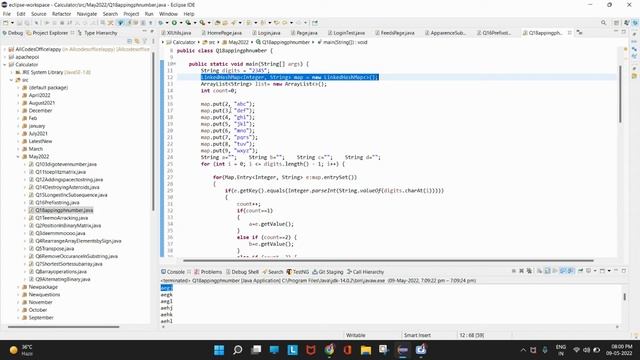Maximize the Console panel
This screenshot has height=360, width=640.
click(x=624, y=271)
